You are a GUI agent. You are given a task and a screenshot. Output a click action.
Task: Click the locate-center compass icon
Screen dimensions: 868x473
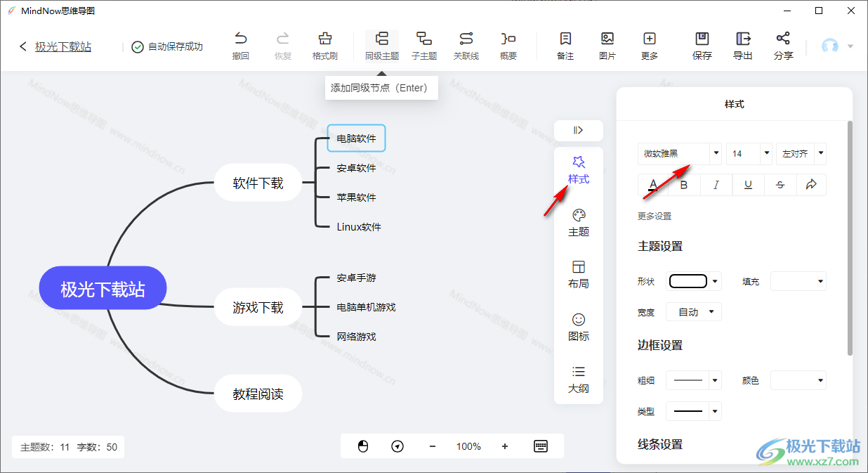click(x=397, y=446)
